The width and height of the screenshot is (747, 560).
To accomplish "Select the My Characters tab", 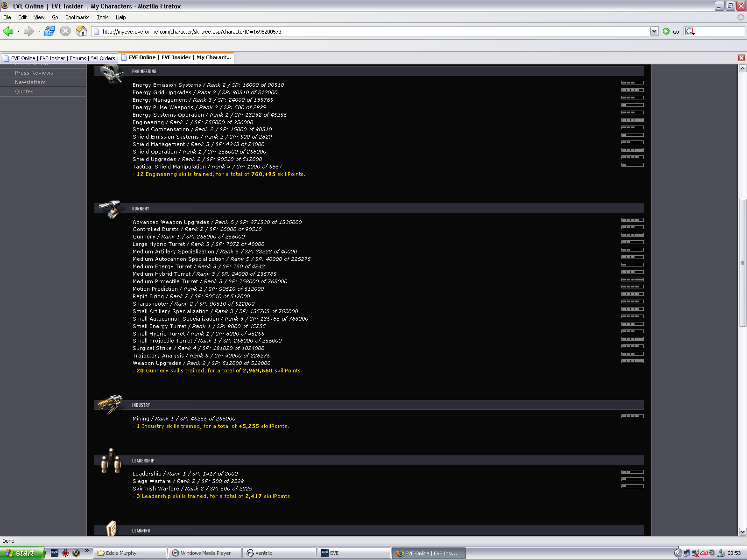I will [x=176, y=58].
